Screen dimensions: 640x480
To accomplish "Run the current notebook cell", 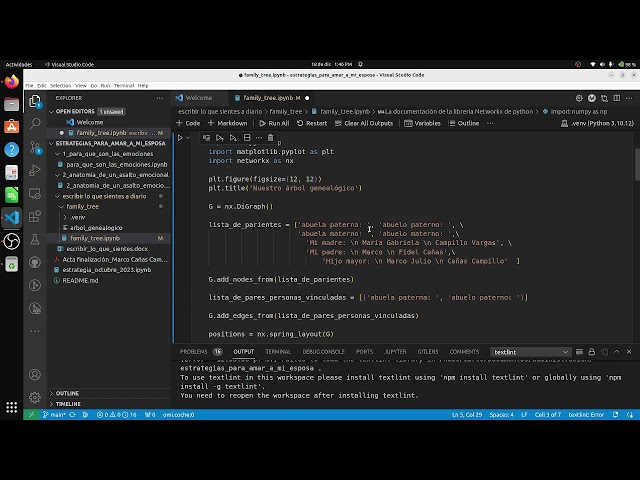I will click(180, 138).
